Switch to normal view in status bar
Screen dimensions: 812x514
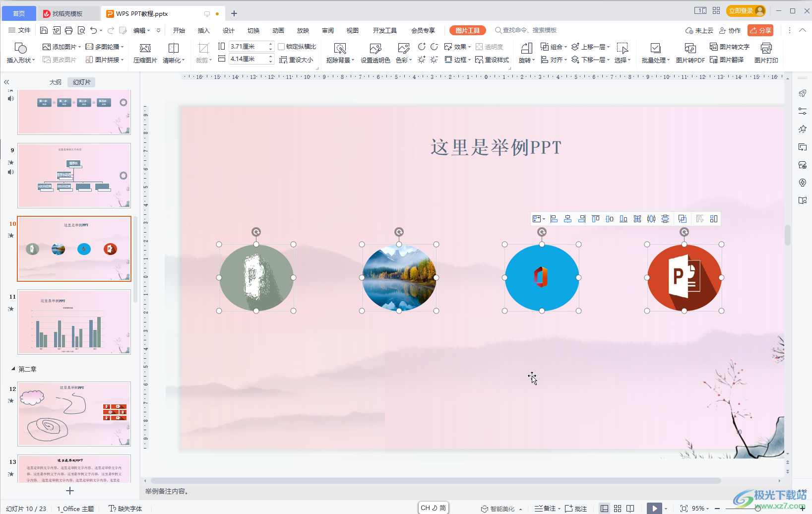click(604, 509)
